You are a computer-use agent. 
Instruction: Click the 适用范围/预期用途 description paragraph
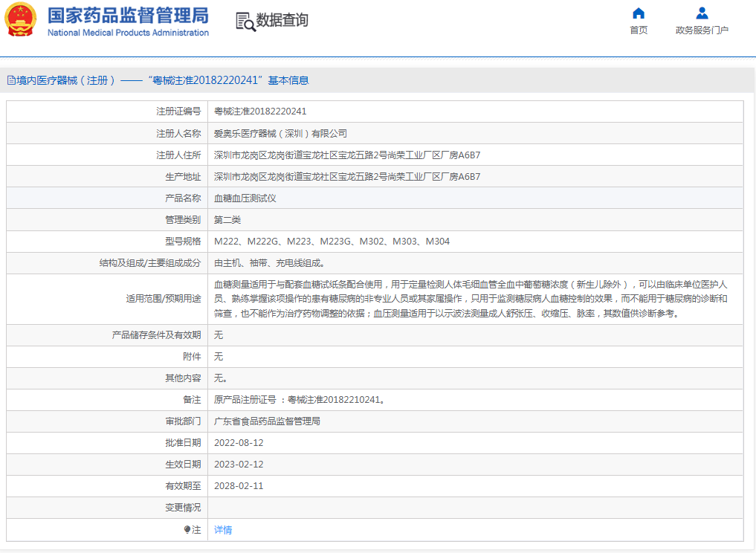coord(471,299)
